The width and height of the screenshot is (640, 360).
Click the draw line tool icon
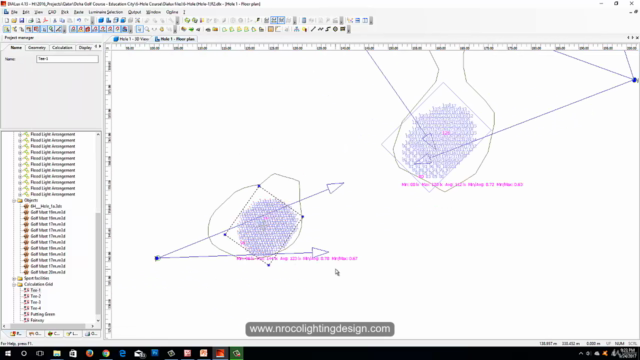coord(313,29)
